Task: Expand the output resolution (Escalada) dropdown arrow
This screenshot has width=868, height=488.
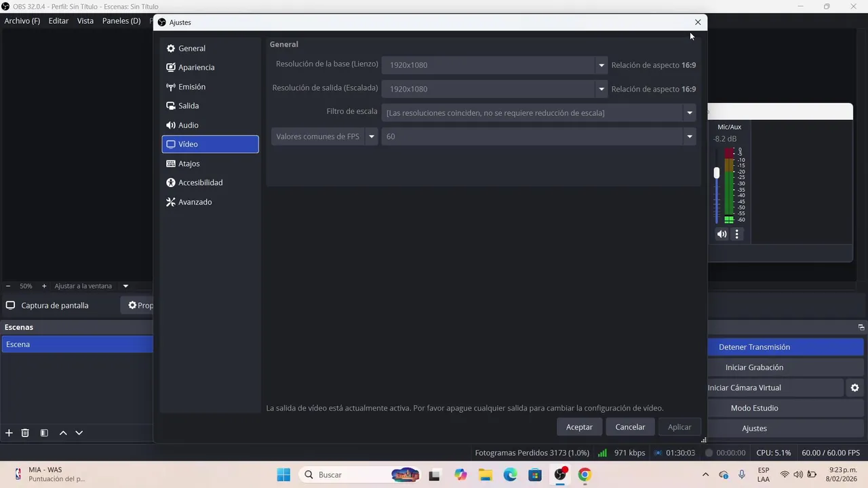Action: (601, 89)
